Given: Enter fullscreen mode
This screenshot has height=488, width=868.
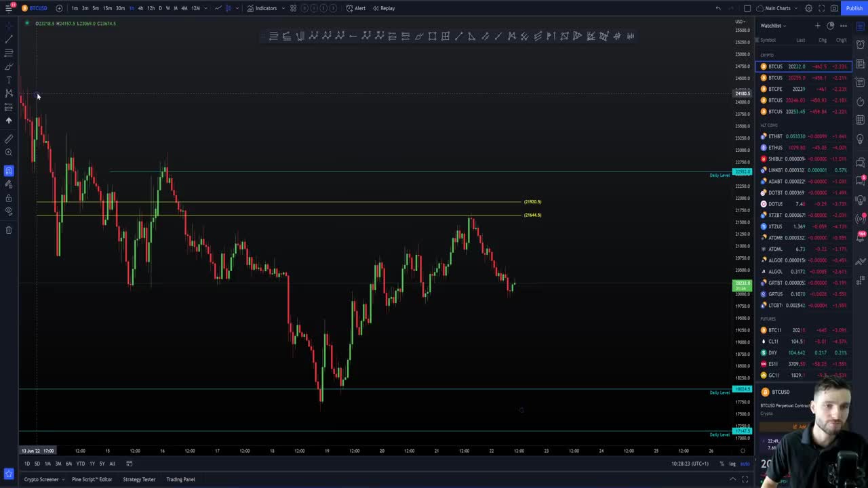Looking at the screenshot, I should 822,8.
